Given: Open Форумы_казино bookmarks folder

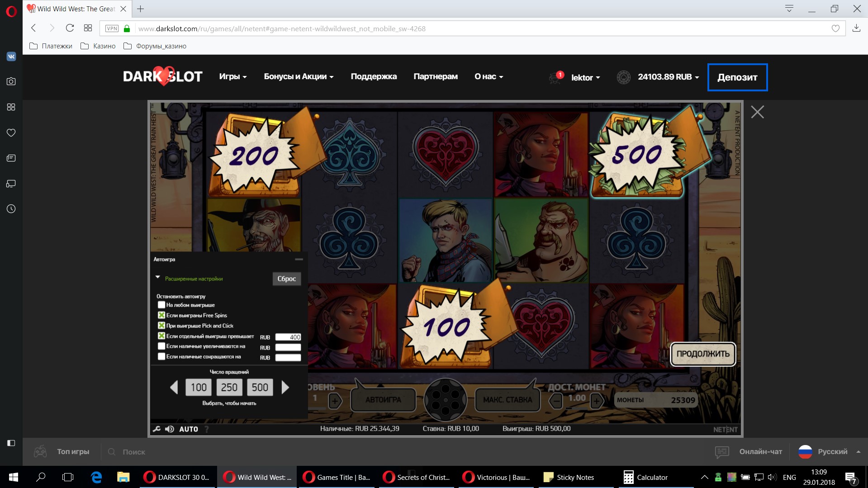Looking at the screenshot, I should (155, 46).
